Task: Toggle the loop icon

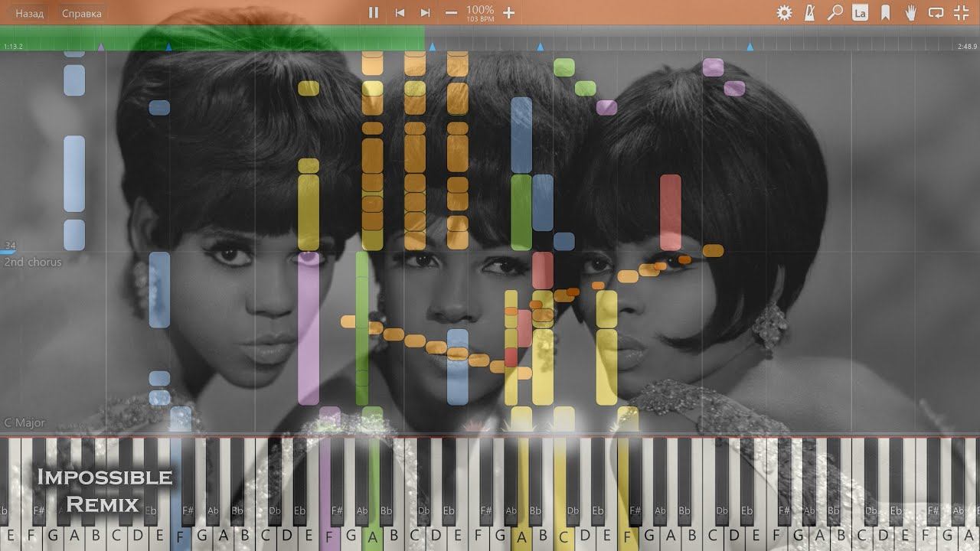Action: [936, 12]
